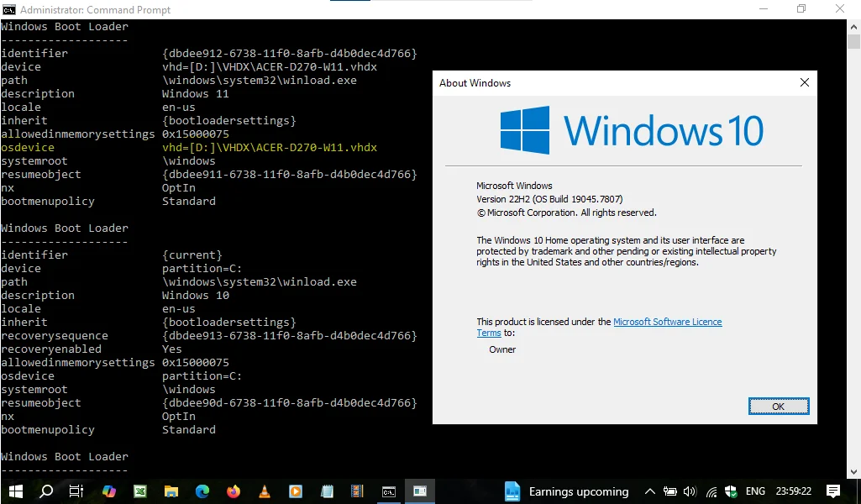Open the volume control in system tray
Image resolution: width=861 pixels, height=504 pixels.
tap(690, 491)
